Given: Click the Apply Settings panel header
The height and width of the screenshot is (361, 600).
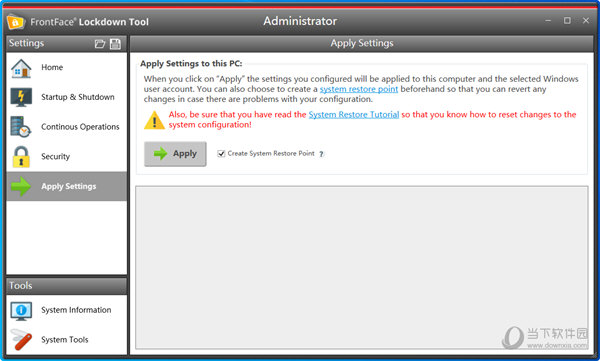Looking at the screenshot, I should click(x=362, y=43).
